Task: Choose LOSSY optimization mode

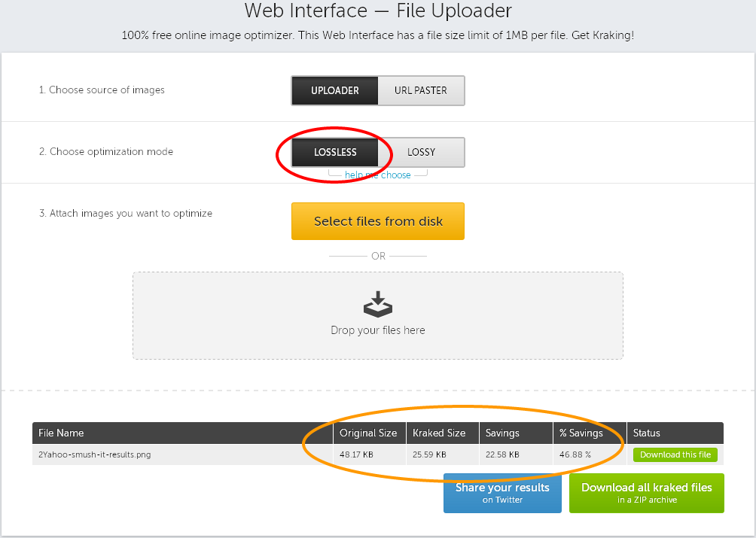Action: [x=421, y=152]
